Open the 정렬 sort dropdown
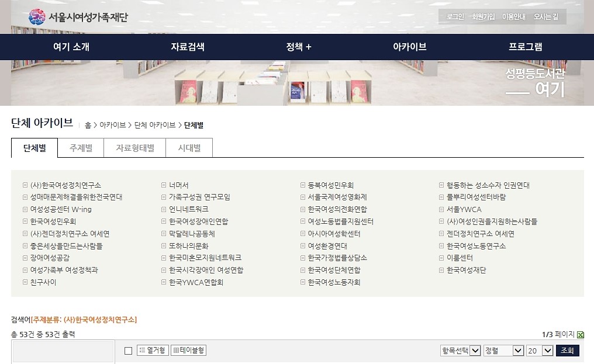The image size is (594, 364). click(504, 351)
